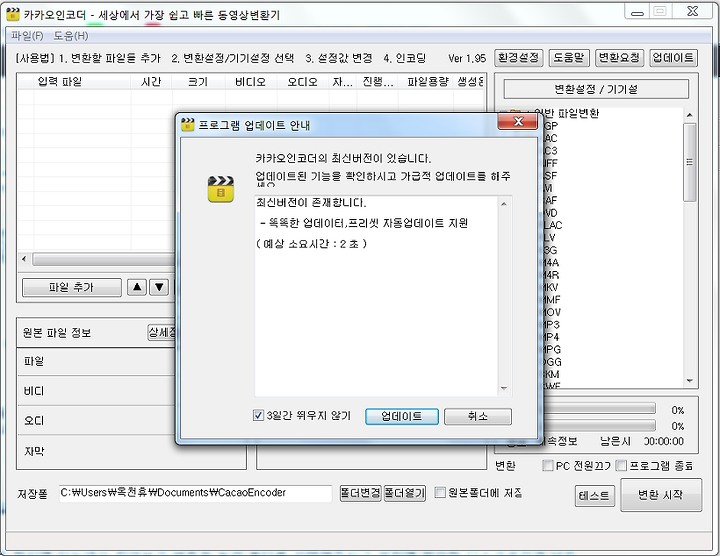720x556 pixels.
Task: Click left arrow of file list scrollbar
Action: tap(24, 259)
